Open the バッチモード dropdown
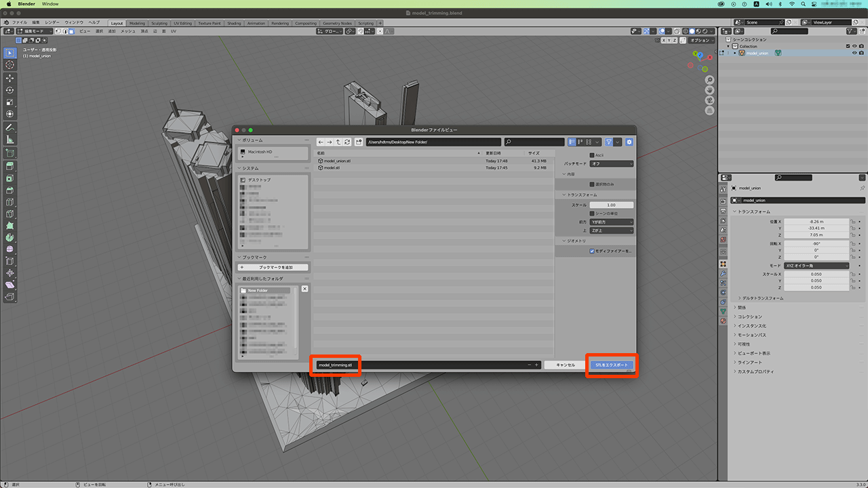The width and height of the screenshot is (868, 488). 612,163
